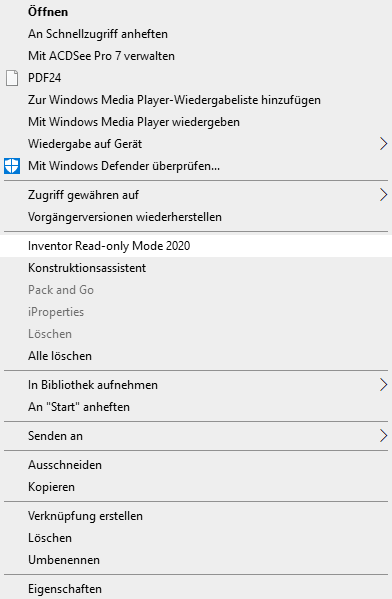Expand the In Bibliothek aufnehmen submenu arrow
Screen dimensions: 392x599
coord(383,385)
